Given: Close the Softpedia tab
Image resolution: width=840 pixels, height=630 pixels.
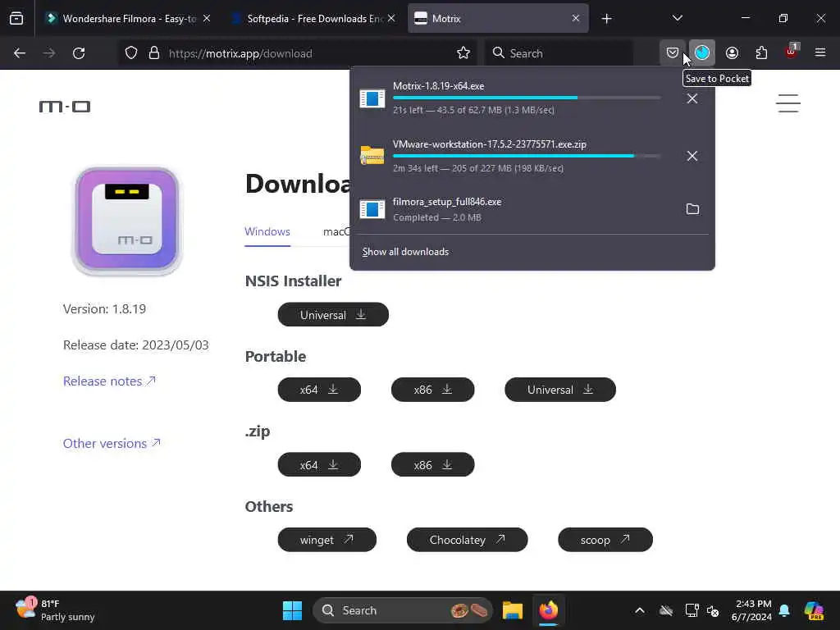Looking at the screenshot, I should (391, 19).
